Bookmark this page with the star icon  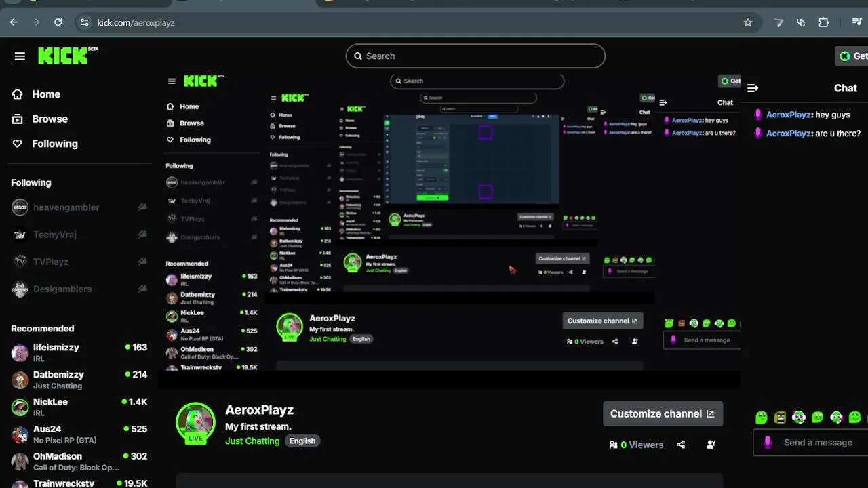coord(748,22)
